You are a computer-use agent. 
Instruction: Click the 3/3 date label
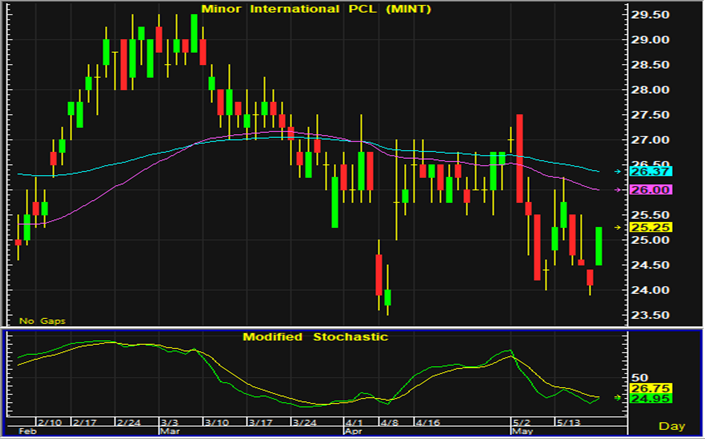tap(169, 422)
